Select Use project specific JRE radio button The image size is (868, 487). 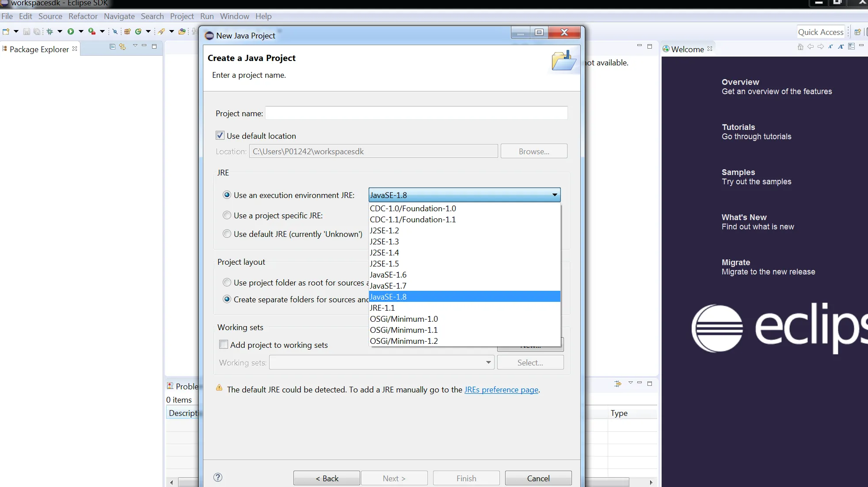pos(227,215)
